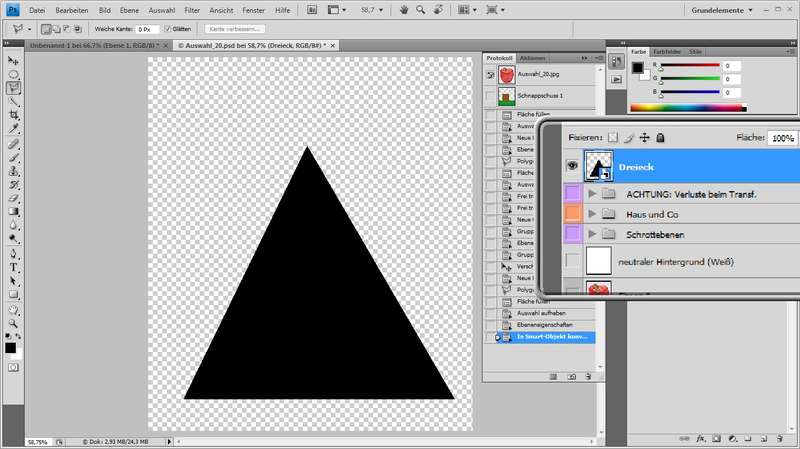Click the Weiche Kante input field
Screen dimensions: 800x449
pos(146,29)
